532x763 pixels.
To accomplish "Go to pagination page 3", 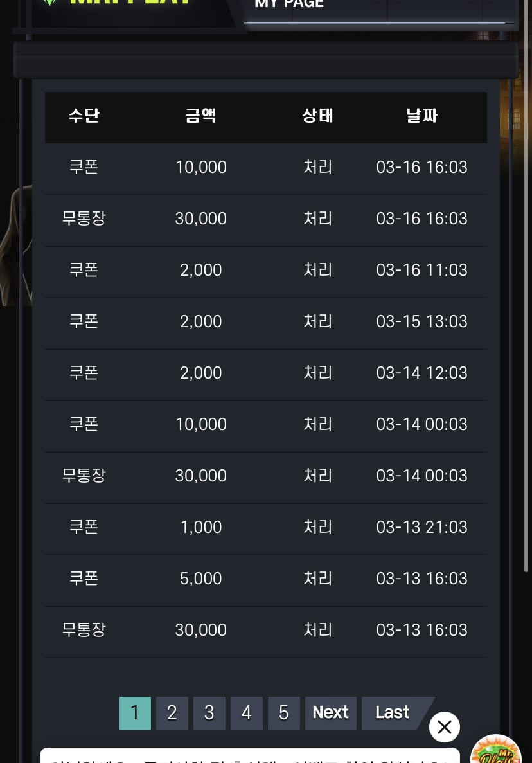I will tap(209, 713).
